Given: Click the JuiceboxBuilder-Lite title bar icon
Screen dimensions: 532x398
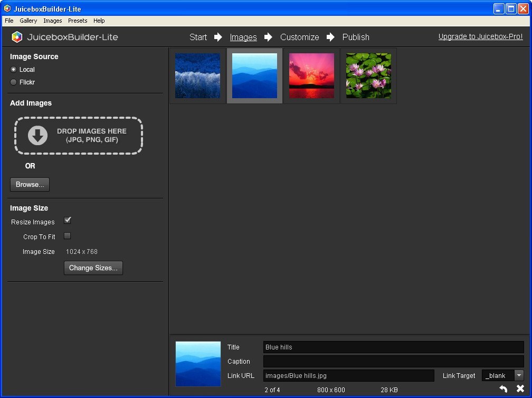Looking at the screenshot, I should [6, 8].
